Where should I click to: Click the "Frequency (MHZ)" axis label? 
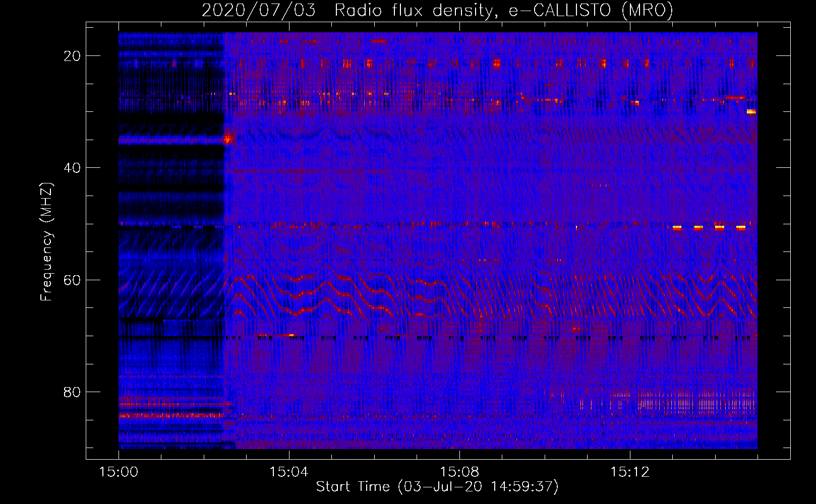pos(46,242)
